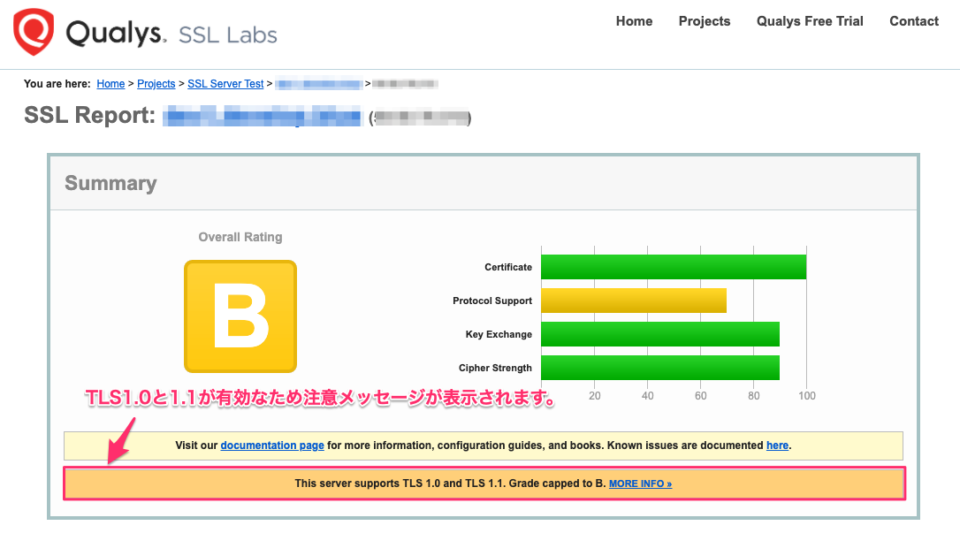Click the Overall Rating label

[240, 237]
